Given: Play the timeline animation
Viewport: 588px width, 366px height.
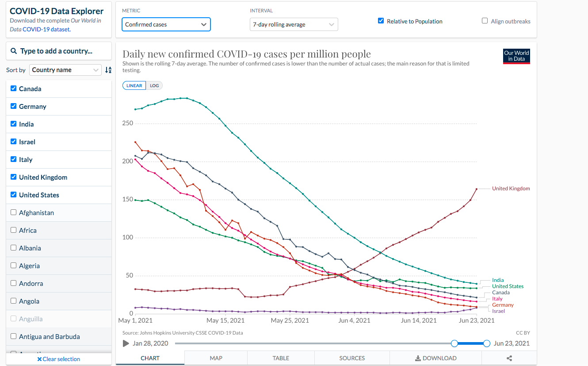Looking at the screenshot, I should (x=126, y=343).
